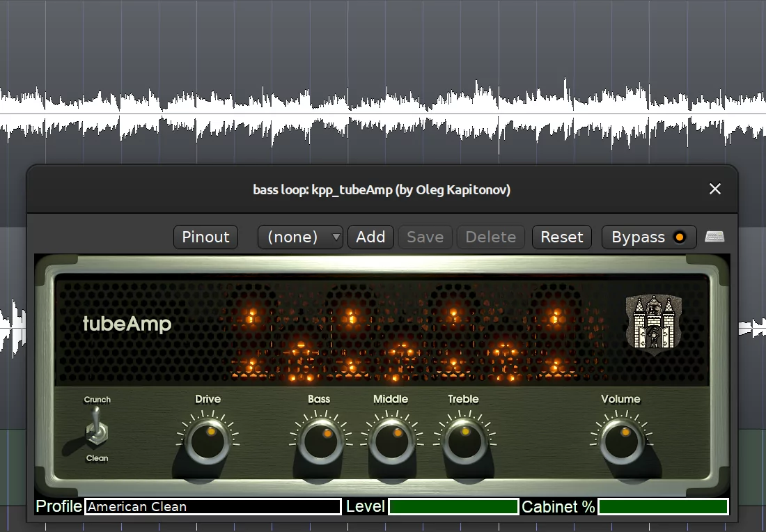Click the Add preset button

(x=370, y=237)
